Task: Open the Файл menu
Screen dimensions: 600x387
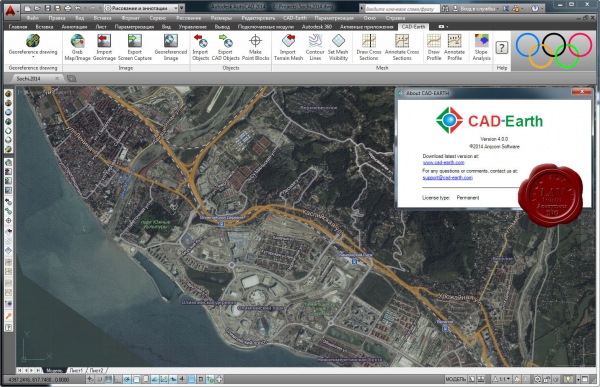Action: click(33, 18)
